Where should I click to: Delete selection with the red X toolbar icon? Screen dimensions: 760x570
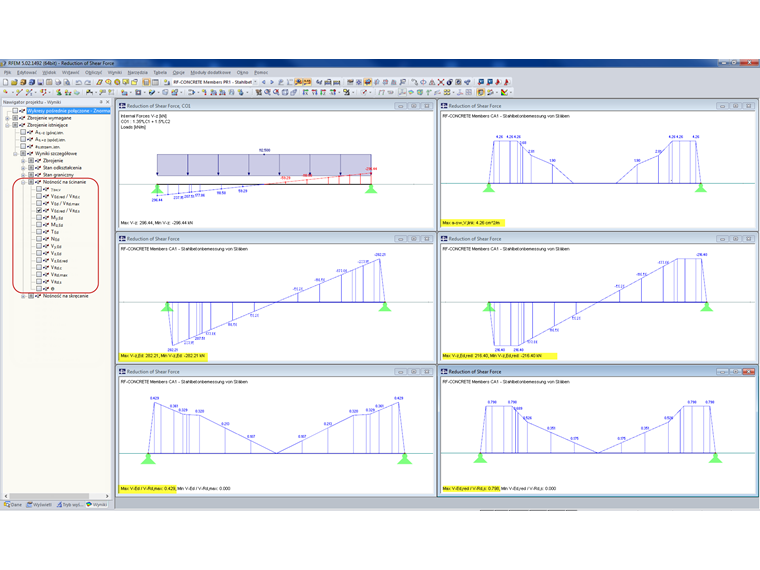[x=441, y=82]
